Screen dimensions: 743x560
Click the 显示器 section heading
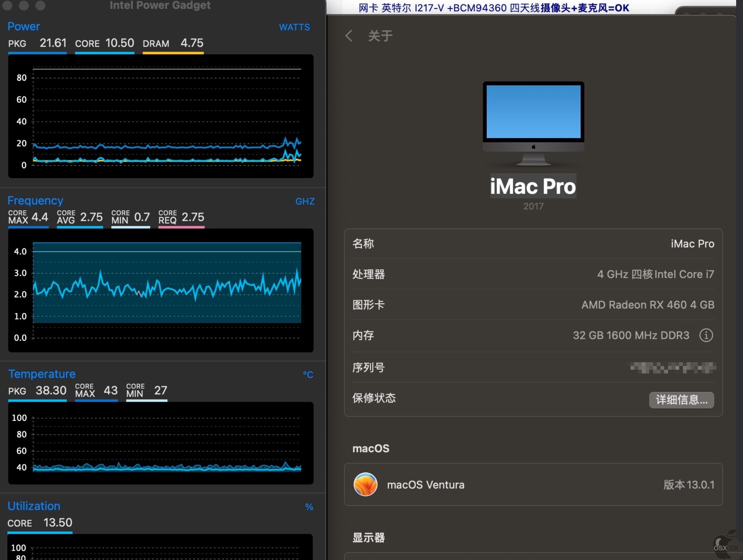click(368, 537)
